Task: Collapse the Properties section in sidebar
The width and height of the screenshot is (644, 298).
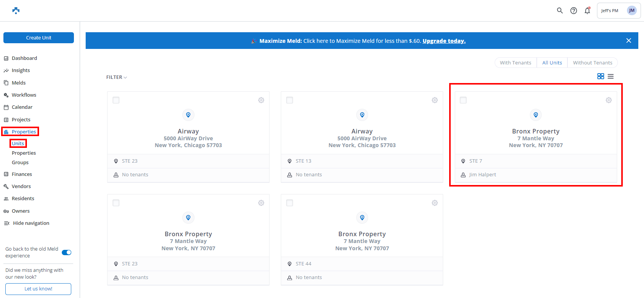Action: click(24, 132)
